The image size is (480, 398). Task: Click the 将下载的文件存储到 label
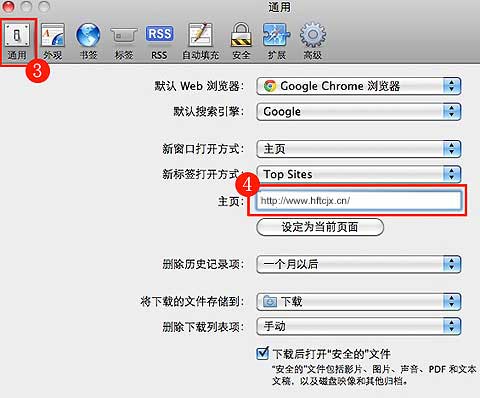[x=192, y=302]
